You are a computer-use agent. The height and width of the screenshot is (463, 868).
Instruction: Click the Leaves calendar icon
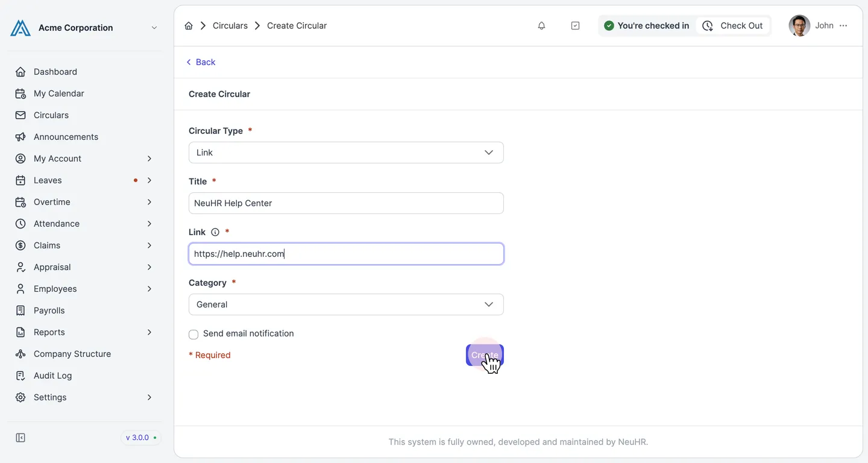[20, 180]
